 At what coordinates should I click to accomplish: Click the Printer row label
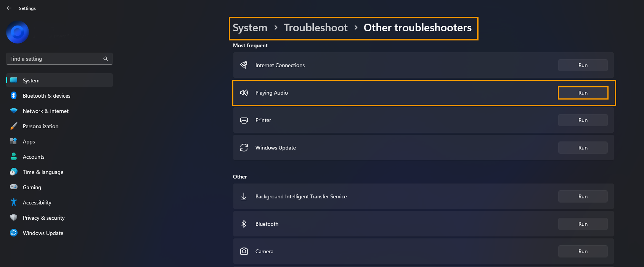(263, 120)
